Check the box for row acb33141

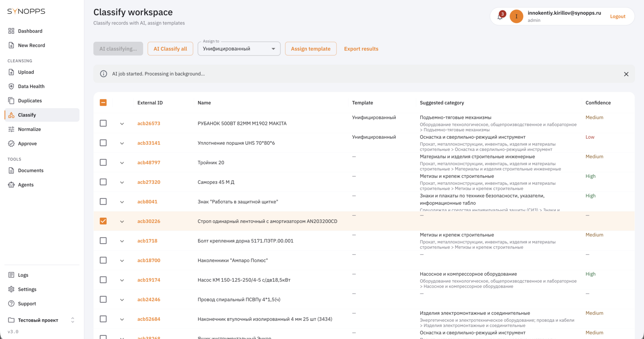[x=103, y=143]
